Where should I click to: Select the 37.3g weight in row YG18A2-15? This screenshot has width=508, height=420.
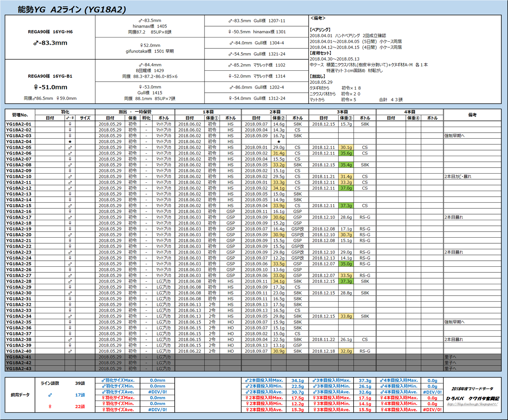click(x=346, y=205)
